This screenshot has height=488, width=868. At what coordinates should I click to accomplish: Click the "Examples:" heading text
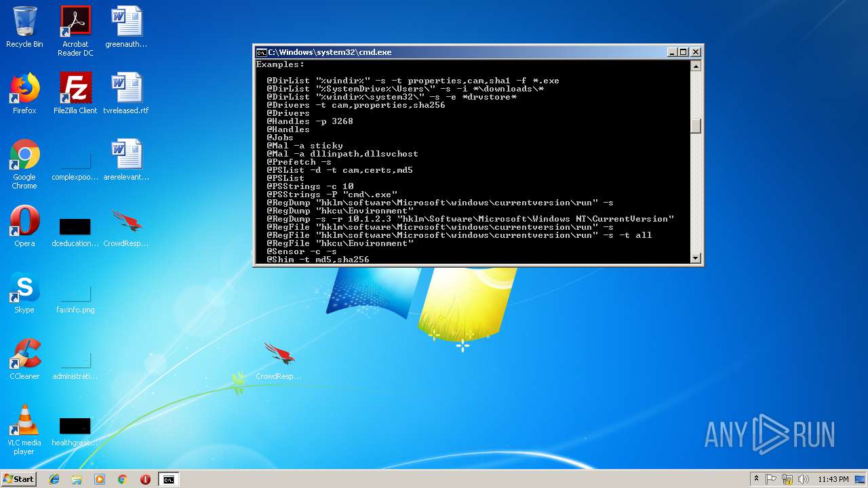280,64
